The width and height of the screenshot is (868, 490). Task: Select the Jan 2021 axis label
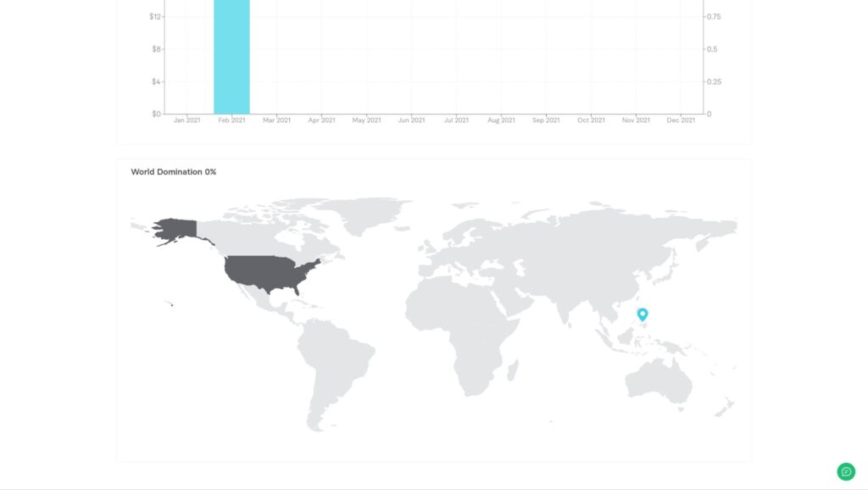186,120
